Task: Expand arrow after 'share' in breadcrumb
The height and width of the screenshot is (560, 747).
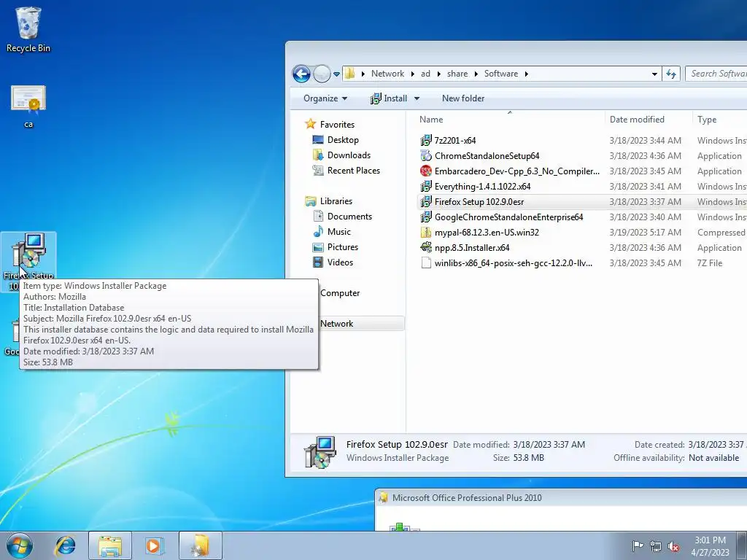Action: tap(476, 74)
